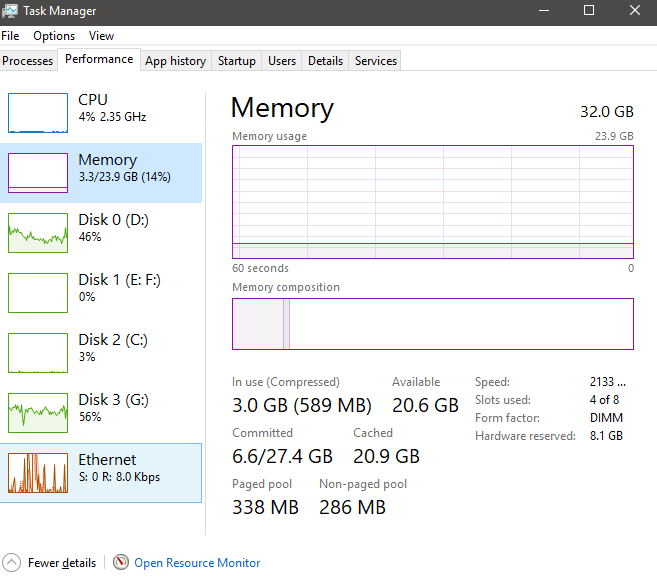Click the large Memory usage graph
This screenshot has height=578, width=657.
tap(433, 202)
